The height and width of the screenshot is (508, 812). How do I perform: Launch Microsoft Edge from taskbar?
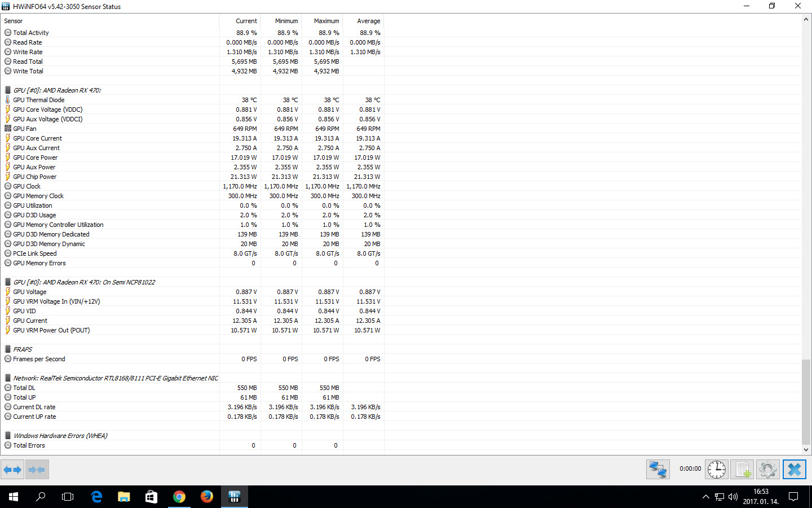click(96, 497)
